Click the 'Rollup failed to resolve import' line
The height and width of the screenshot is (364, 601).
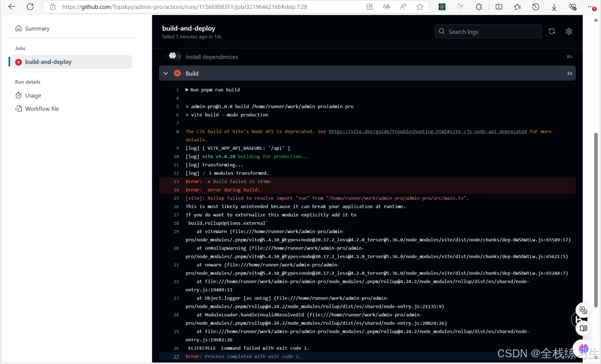pyautogui.click(x=327, y=198)
